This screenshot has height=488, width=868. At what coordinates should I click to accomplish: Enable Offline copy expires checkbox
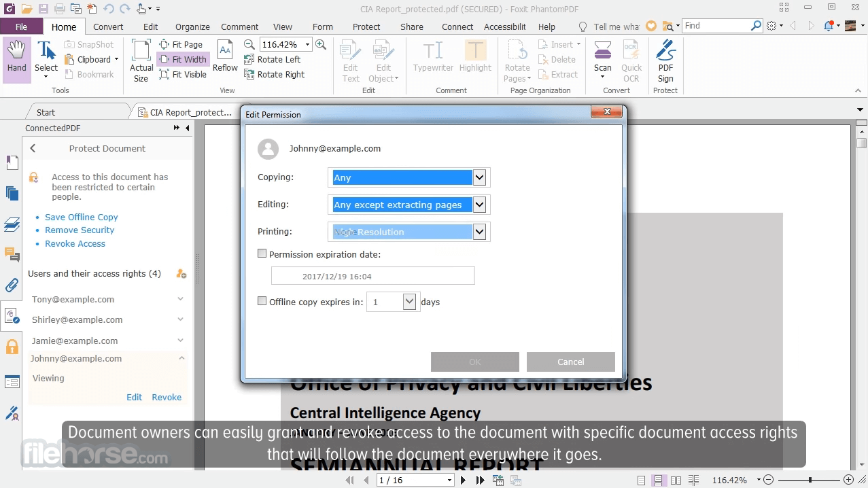[x=262, y=301]
